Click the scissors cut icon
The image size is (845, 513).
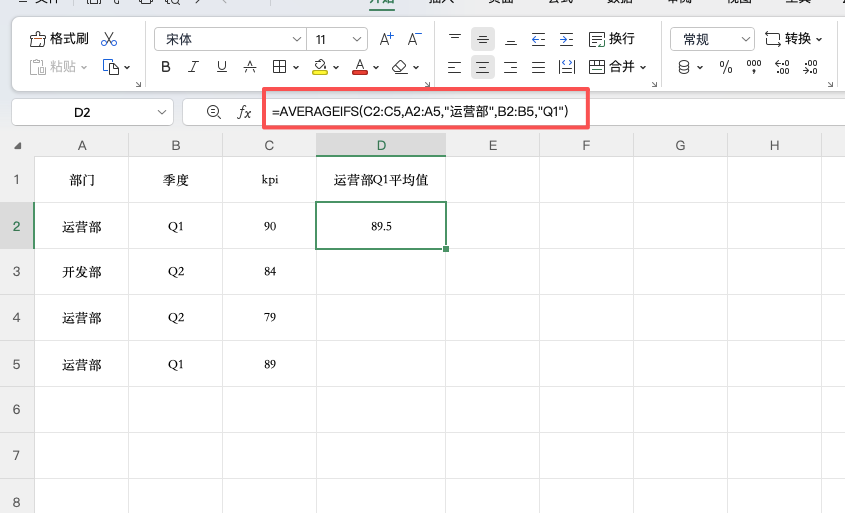coord(109,39)
